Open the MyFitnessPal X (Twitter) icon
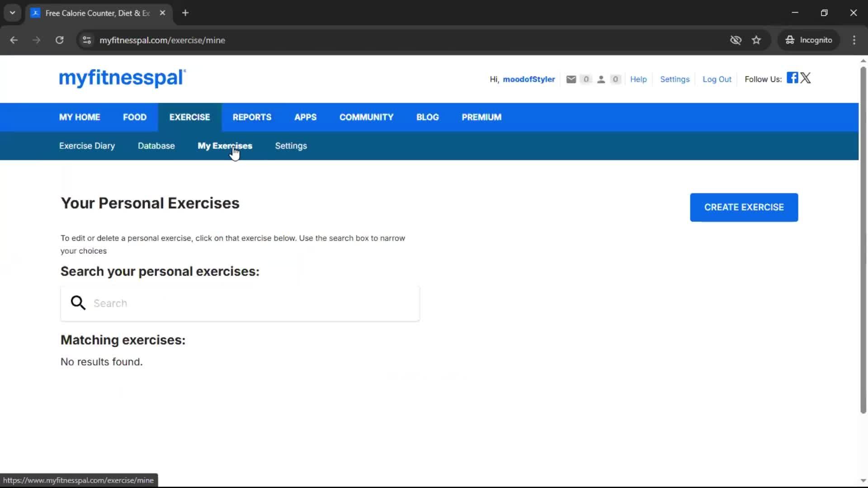868x488 pixels. [806, 78]
